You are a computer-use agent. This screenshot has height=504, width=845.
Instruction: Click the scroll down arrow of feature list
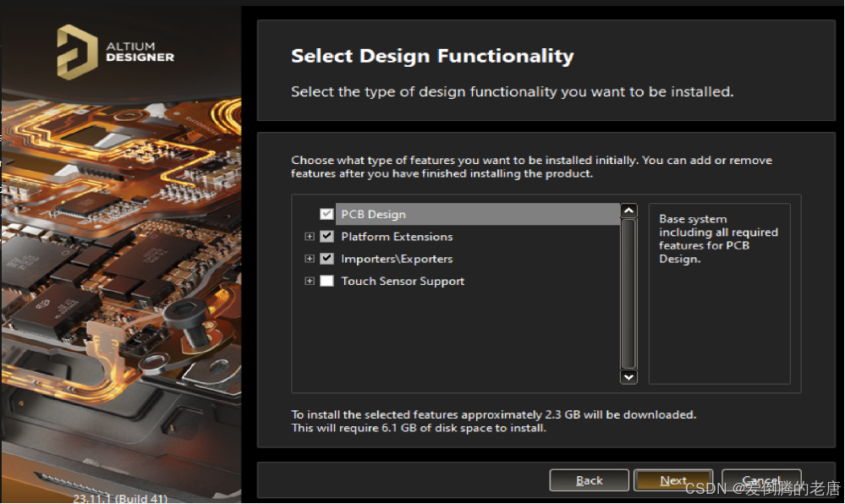click(629, 377)
